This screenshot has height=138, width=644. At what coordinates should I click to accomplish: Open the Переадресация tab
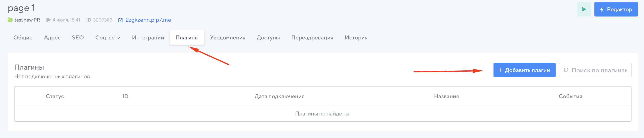[x=312, y=38]
